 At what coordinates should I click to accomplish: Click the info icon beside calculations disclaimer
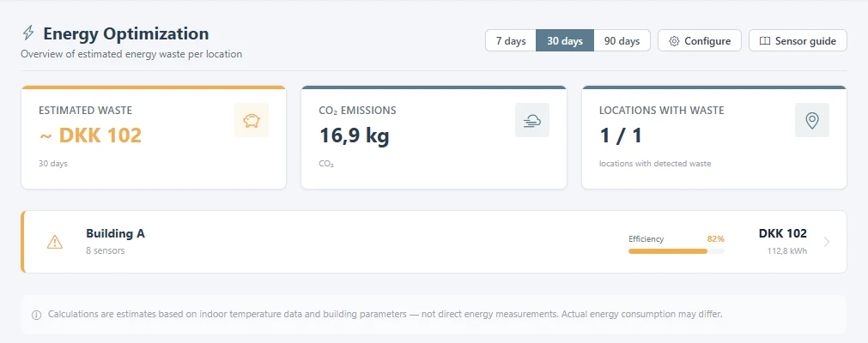coord(37,315)
